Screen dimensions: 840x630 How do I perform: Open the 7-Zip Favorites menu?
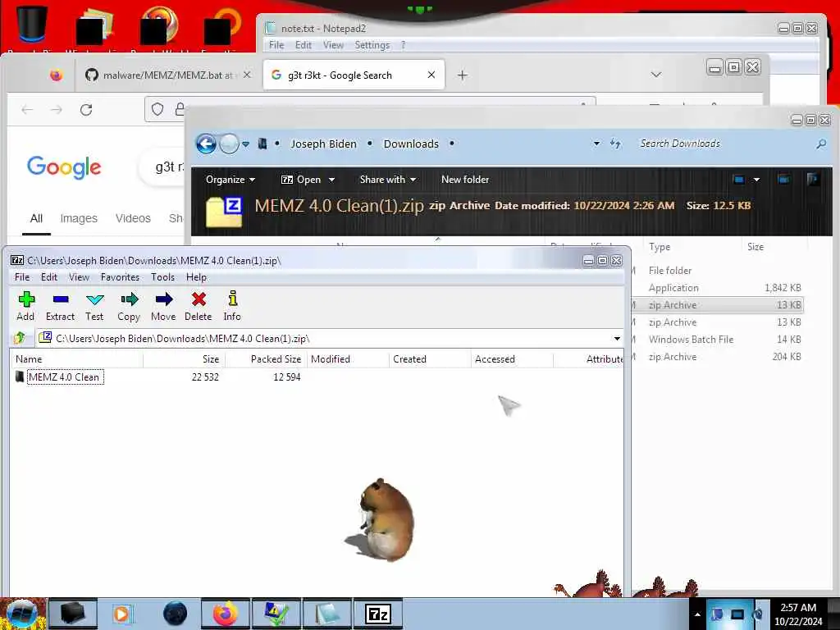coord(120,277)
